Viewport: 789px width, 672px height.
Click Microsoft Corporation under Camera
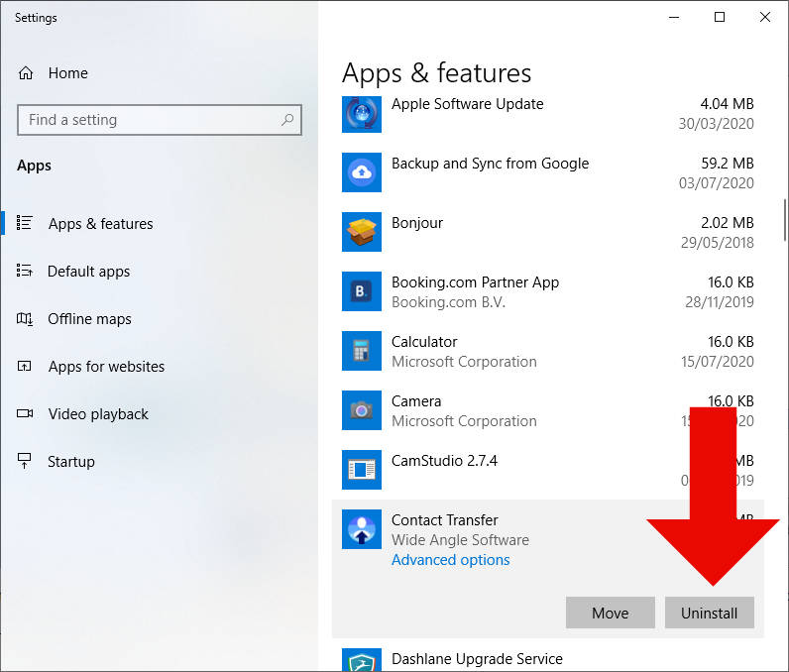click(x=464, y=421)
